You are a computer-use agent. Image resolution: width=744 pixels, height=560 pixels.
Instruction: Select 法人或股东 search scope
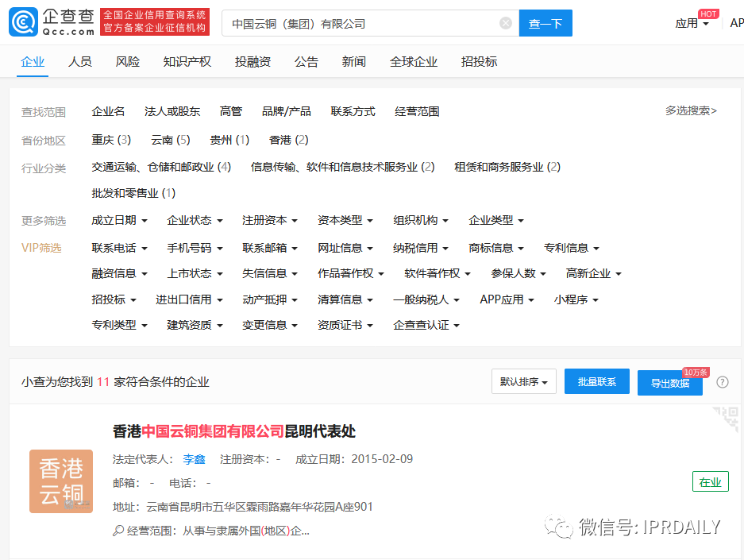coord(172,111)
